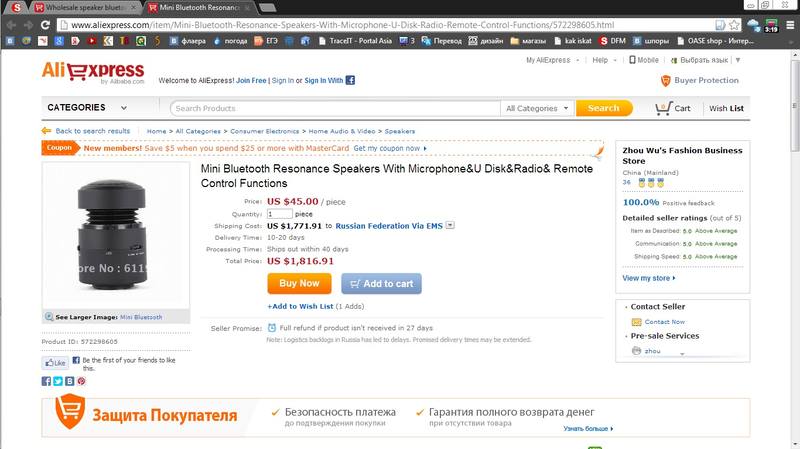
Task: Click Add to cart button
Action: pos(381,284)
